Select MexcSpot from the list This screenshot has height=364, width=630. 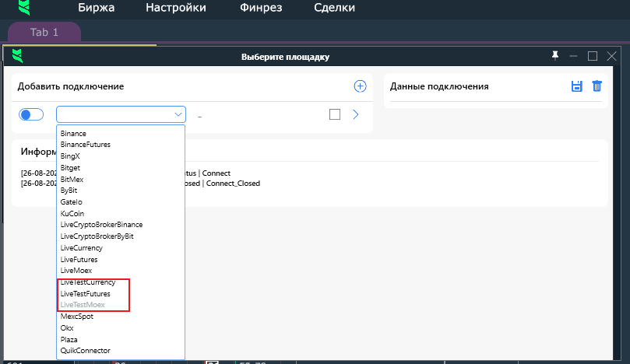[77, 317]
